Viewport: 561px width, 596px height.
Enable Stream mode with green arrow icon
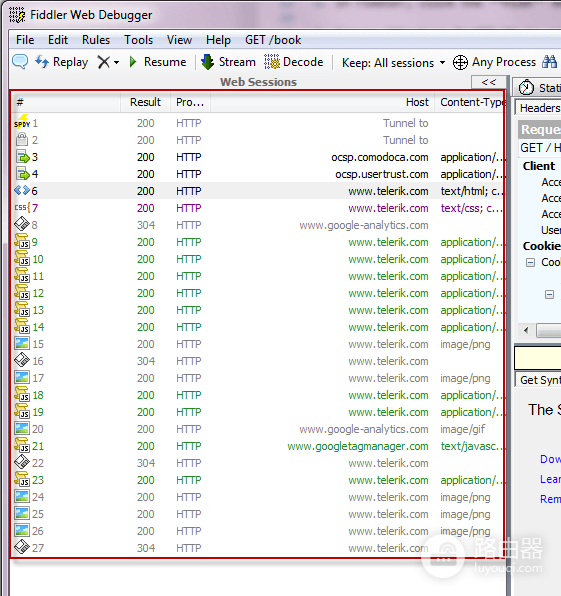[208, 62]
